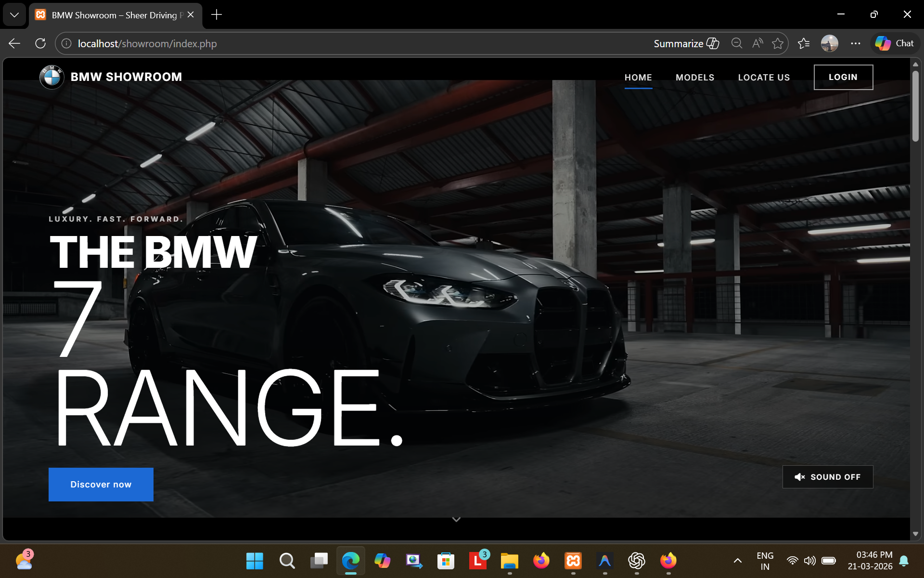Launch ChatGPT from the taskbar
The height and width of the screenshot is (578, 924).
pyautogui.click(x=636, y=561)
